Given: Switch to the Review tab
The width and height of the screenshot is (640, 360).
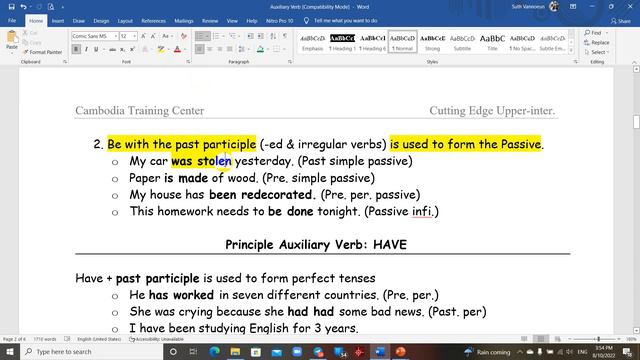Looking at the screenshot, I should coord(210,20).
